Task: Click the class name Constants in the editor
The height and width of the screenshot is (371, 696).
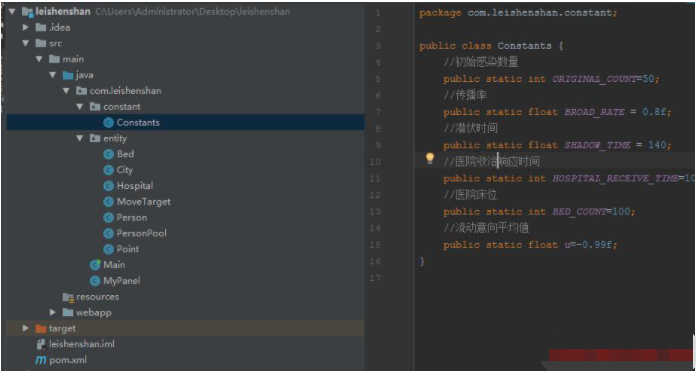Action: click(x=524, y=46)
